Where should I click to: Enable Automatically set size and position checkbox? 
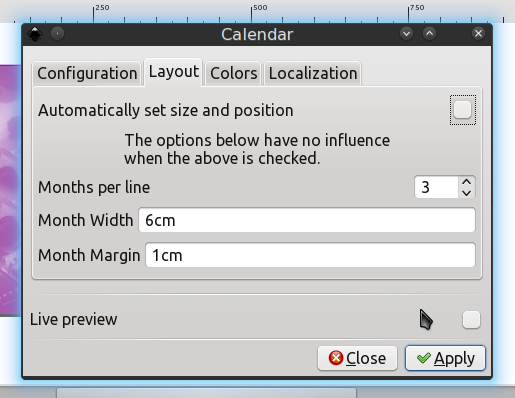point(463,110)
